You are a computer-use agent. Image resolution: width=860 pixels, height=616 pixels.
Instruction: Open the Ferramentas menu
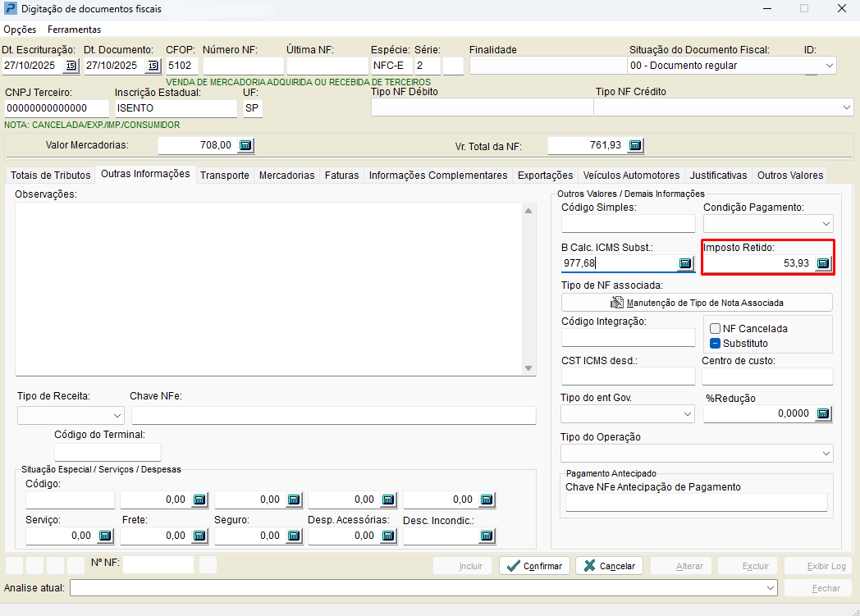[74, 30]
